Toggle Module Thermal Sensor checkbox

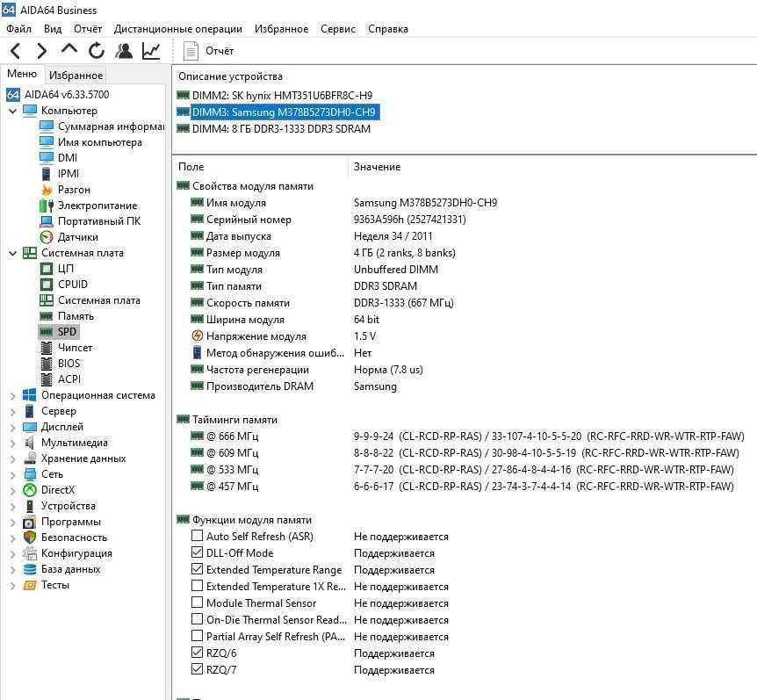[197, 603]
